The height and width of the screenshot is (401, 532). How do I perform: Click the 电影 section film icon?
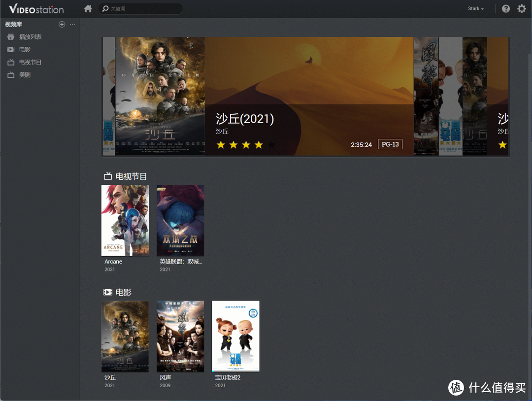click(x=107, y=292)
